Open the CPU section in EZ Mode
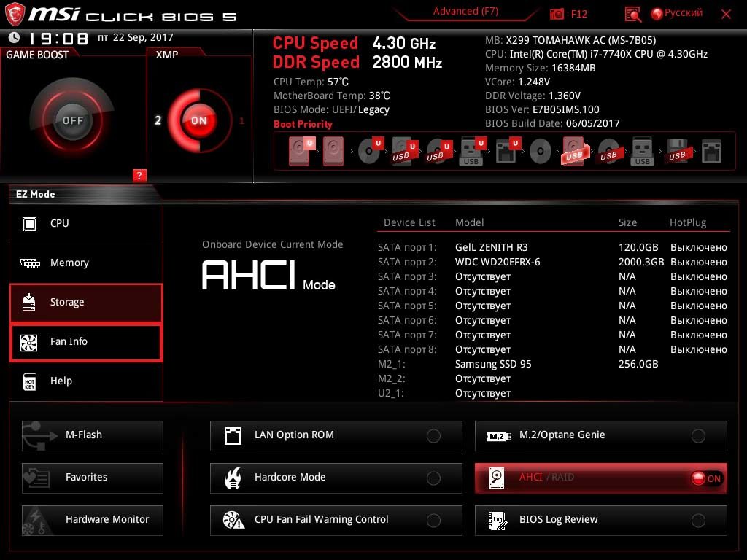Image resolution: width=747 pixels, height=560 pixels. click(86, 223)
